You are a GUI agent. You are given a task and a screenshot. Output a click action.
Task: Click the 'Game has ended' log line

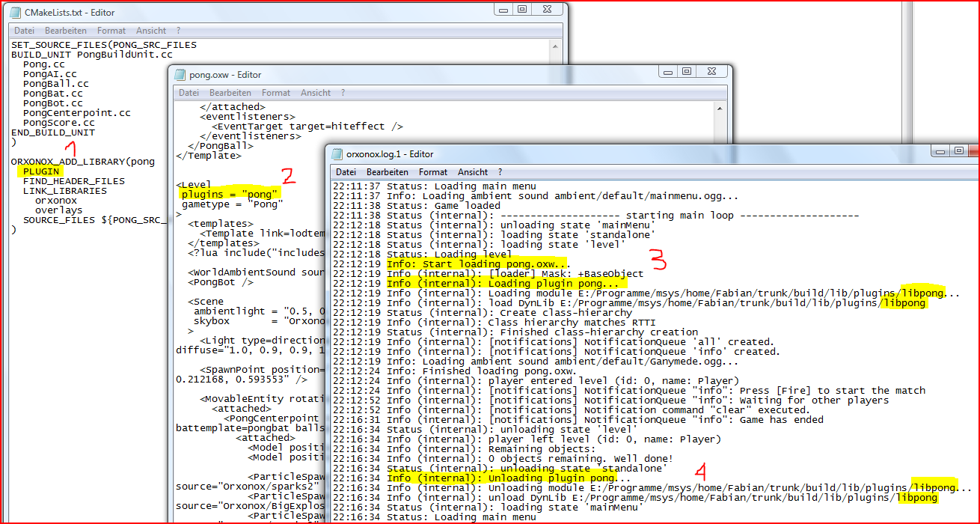tap(578, 420)
